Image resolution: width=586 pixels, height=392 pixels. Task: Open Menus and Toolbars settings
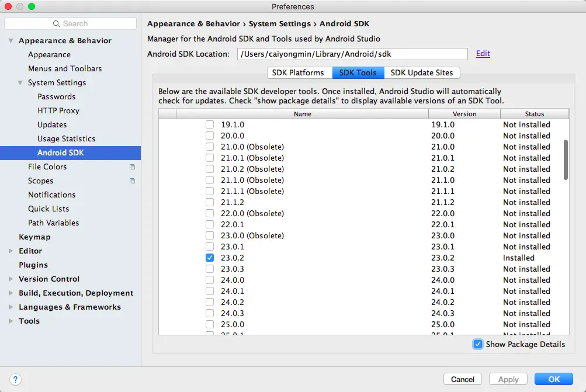tap(65, 69)
